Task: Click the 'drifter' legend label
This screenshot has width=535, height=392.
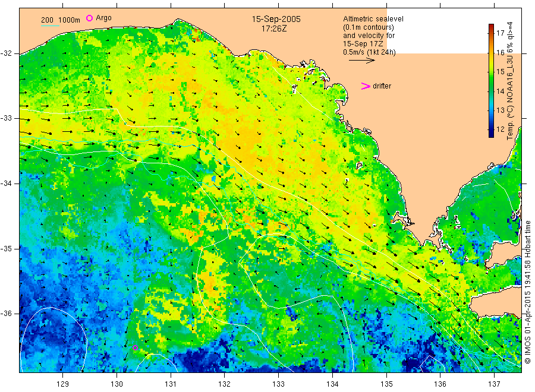Action: (382, 86)
